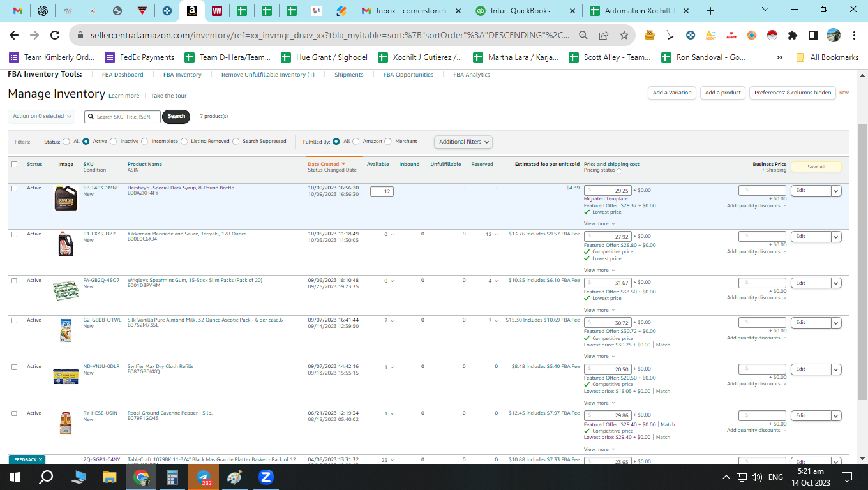The height and width of the screenshot is (490, 868).
Task: Expand View more under Kikkoman pricing
Action: 599,270
